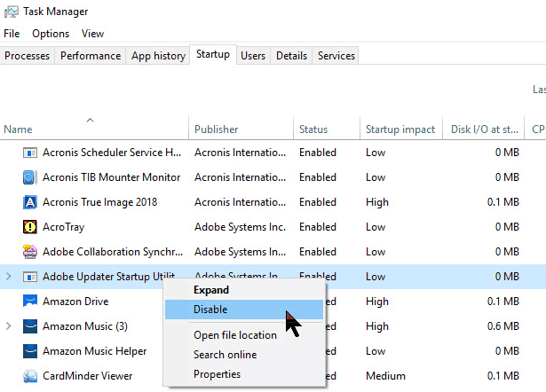Click Medium impact for CardMinder Viewer
Screen dimensions: 546x392
(386, 376)
